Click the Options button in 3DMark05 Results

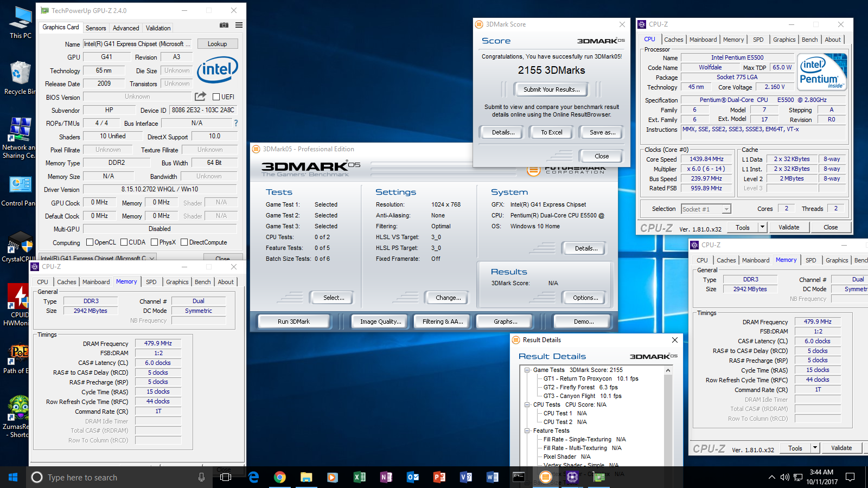[585, 298]
